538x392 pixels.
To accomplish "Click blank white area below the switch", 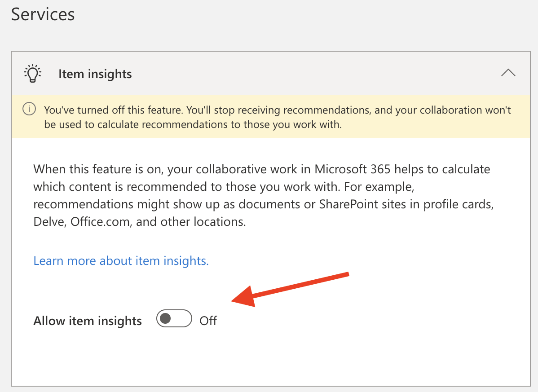I will click(269, 359).
